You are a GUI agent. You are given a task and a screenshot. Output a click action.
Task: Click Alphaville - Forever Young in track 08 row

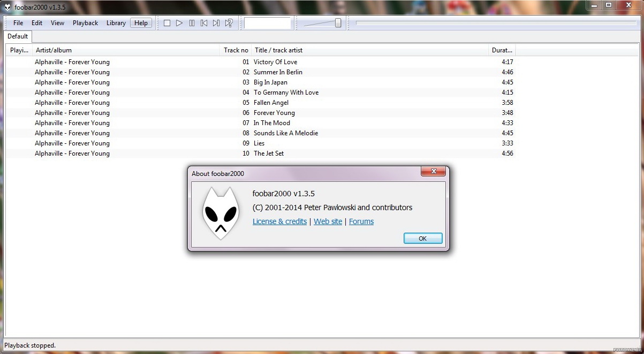coord(72,133)
